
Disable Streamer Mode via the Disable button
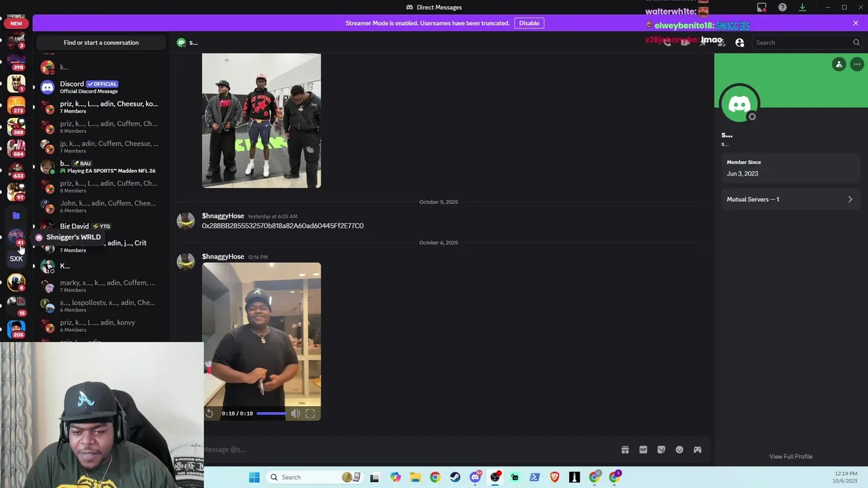click(529, 23)
